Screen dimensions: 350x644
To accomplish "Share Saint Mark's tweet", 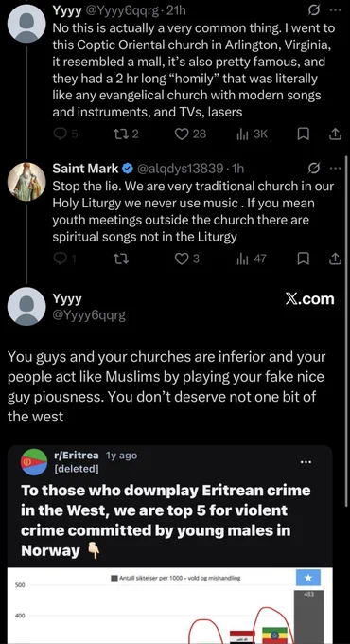I will [335, 259].
